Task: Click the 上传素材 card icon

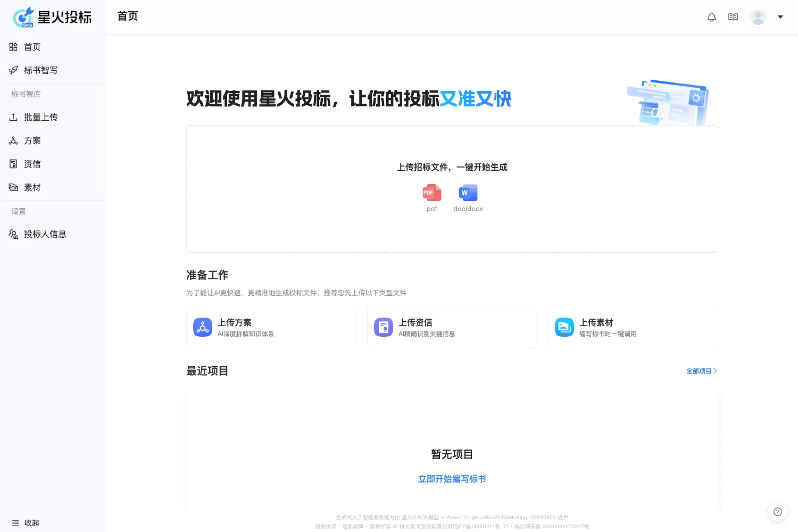Action: pyautogui.click(x=564, y=327)
